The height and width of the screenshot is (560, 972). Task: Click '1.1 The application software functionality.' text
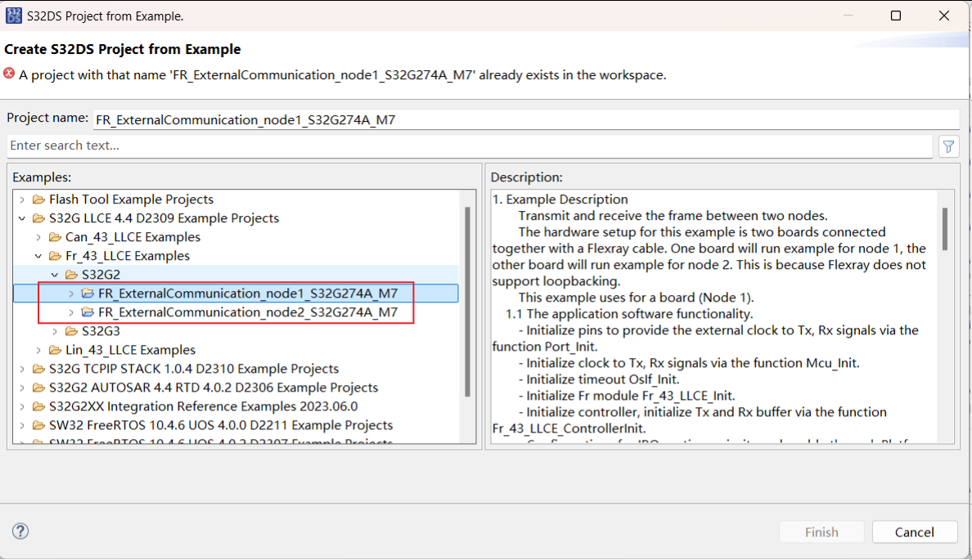[629, 314]
